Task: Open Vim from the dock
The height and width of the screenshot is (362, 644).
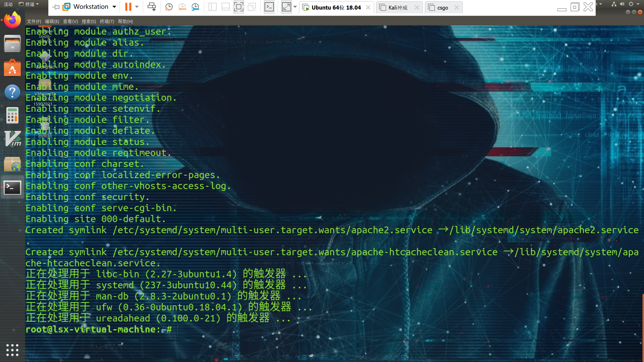Action: [12, 139]
